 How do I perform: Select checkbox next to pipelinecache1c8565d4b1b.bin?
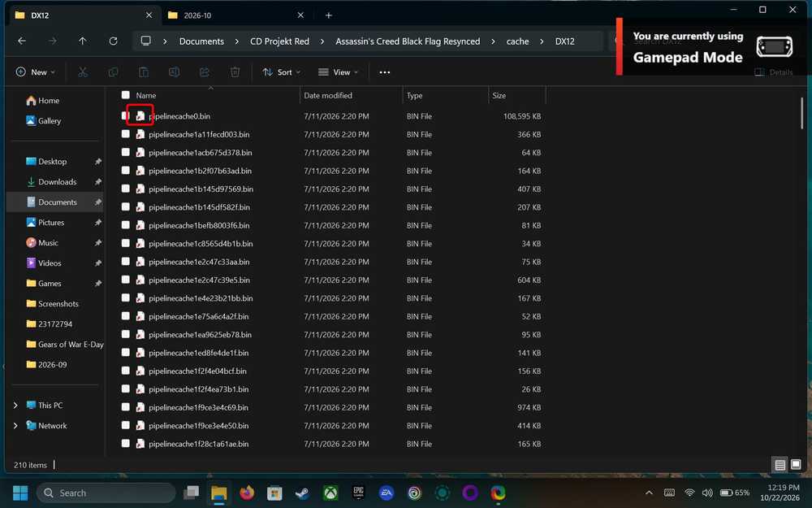point(125,243)
